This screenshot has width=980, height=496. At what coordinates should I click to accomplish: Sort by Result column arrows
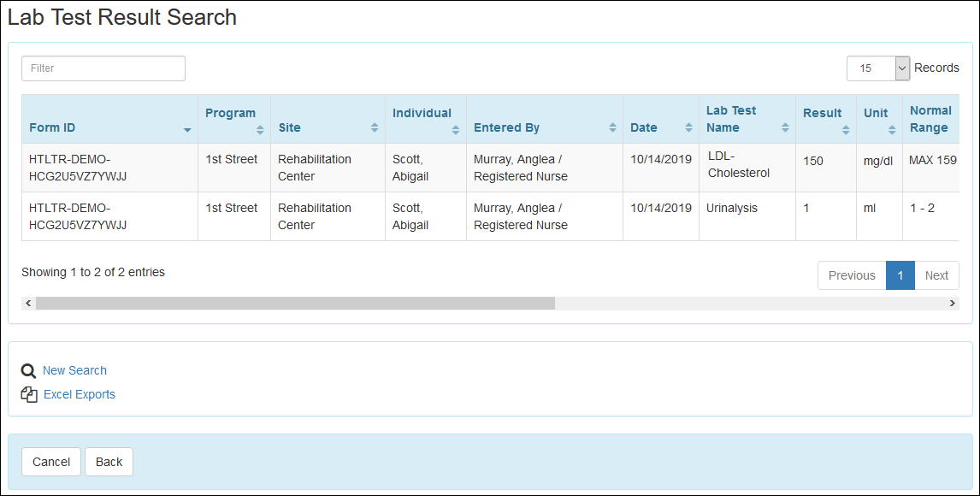tap(846, 129)
